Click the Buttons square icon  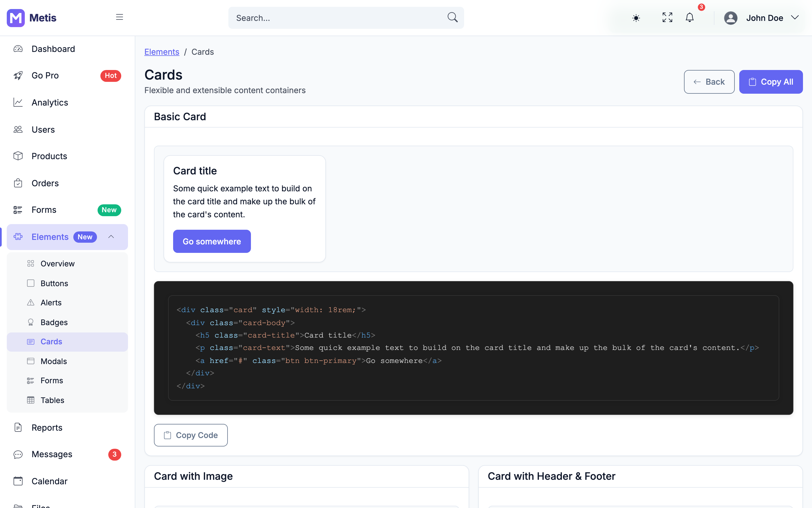click(x=30, y=283)
